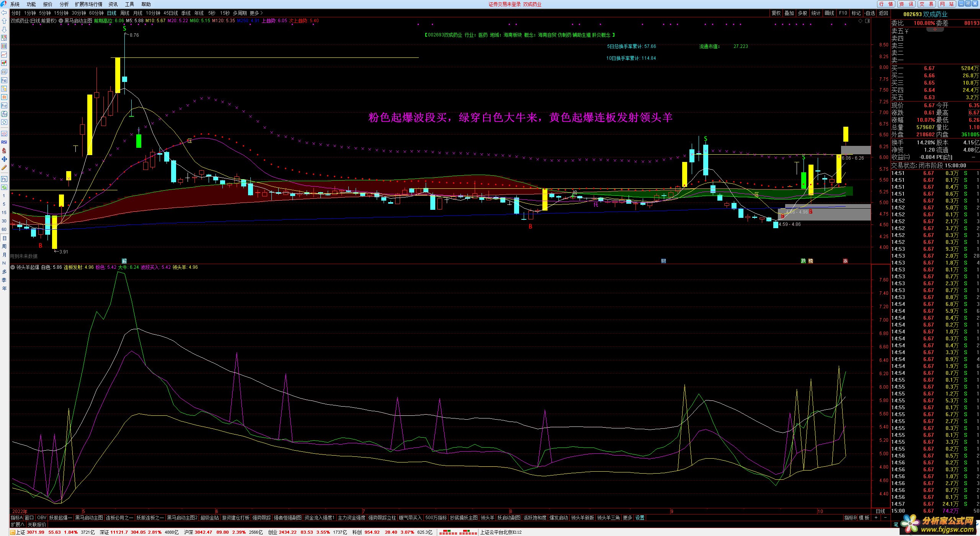This screenshot has height=536, width=980.
Task: Select the 60 minute period in left sidebar
Action: click(x=4, y=229)
